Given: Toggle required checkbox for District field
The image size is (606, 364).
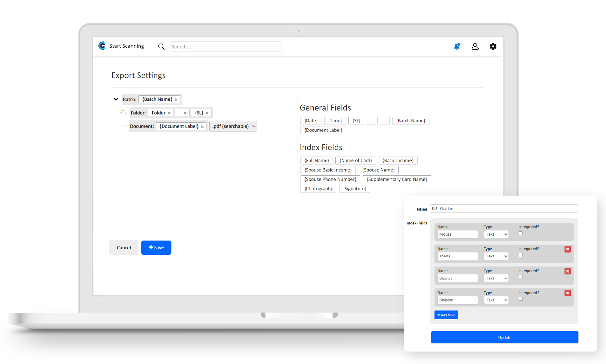Looking at the screenshot, I should (x=521, y=277).
